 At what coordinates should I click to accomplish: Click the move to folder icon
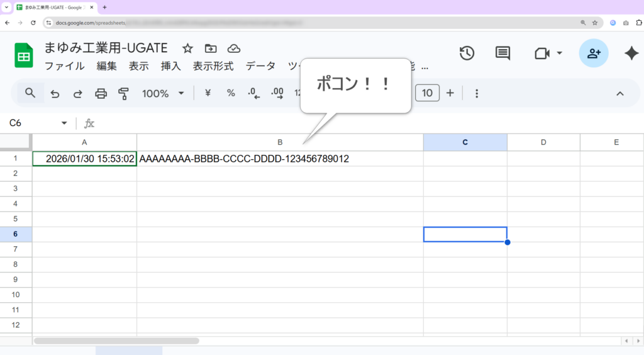coord(211,48)
